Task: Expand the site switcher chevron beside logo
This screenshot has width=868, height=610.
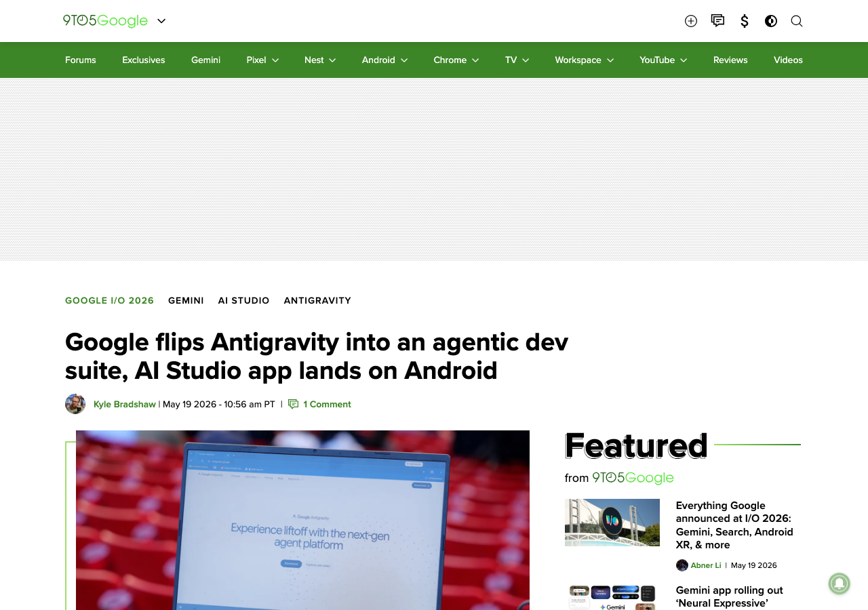Action: (161, 21)
